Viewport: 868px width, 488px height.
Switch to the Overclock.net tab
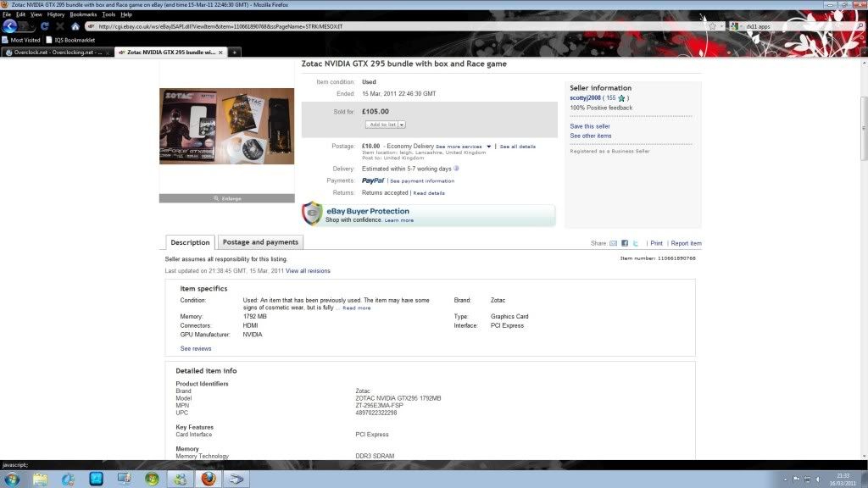pyautogui.click(x=58, y=52)
